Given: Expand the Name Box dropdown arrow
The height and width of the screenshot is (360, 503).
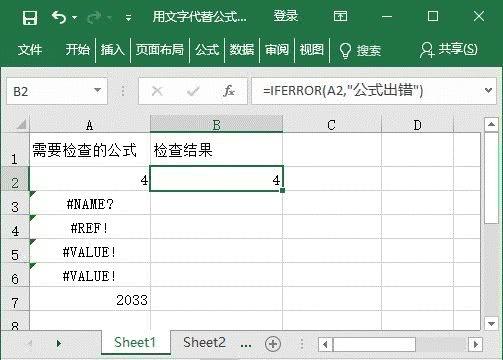Looking at the screenshot, I should click(98, 90).
